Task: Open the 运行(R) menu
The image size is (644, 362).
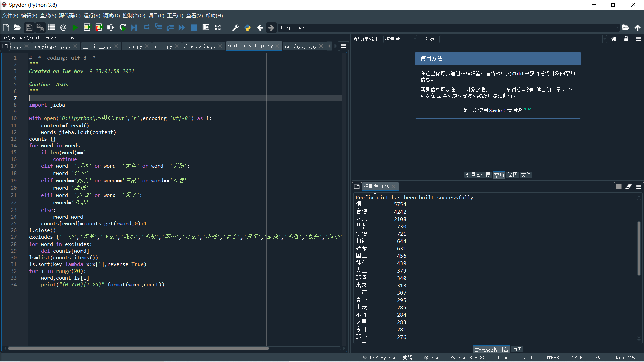Action: click(92, 16)
